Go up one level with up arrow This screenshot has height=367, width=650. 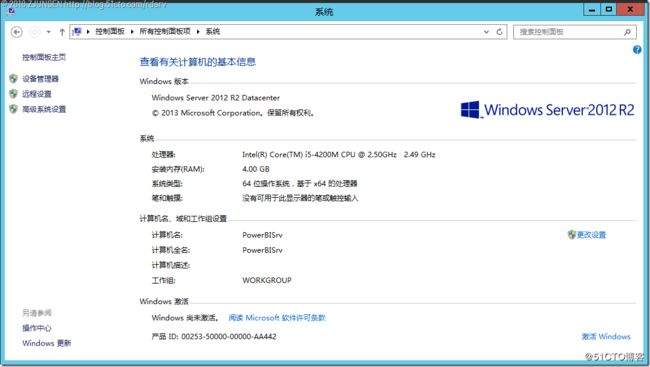(62, 32)
